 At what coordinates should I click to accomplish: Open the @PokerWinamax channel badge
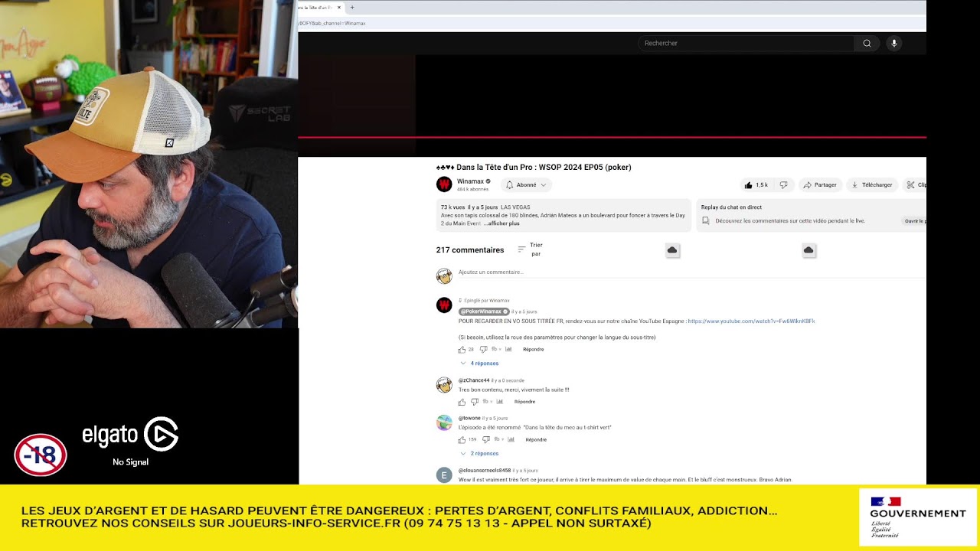484,312
